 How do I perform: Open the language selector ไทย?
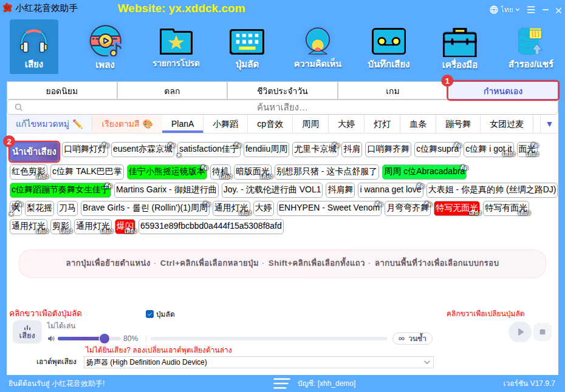[x=504, y=10]
